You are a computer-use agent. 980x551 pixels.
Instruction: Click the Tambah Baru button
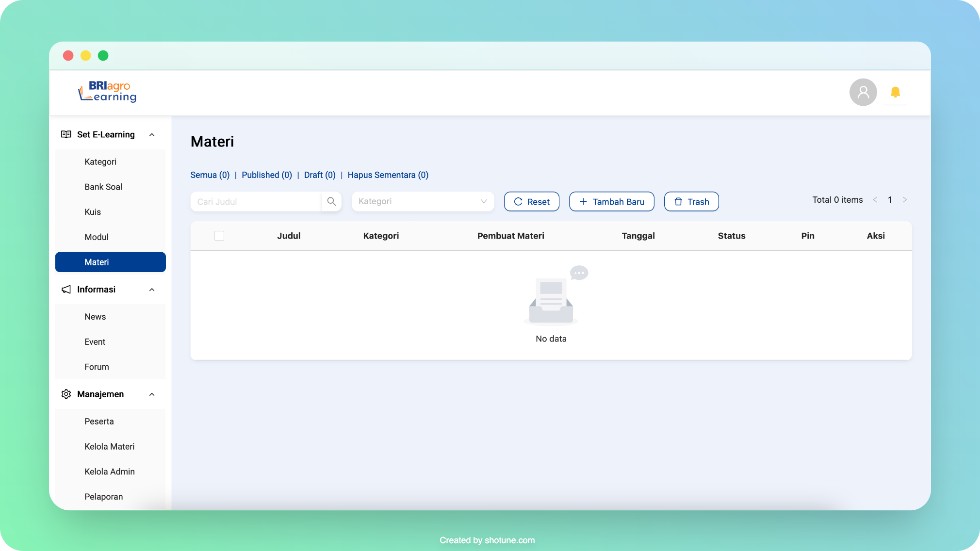[x=611, y=201]
